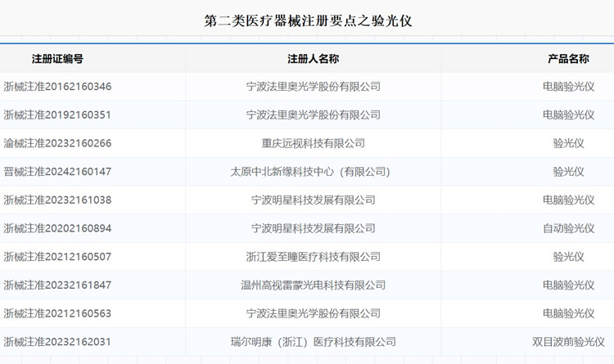Click the registrant 重庆远视科技有限公司

[x=314, y=143]
